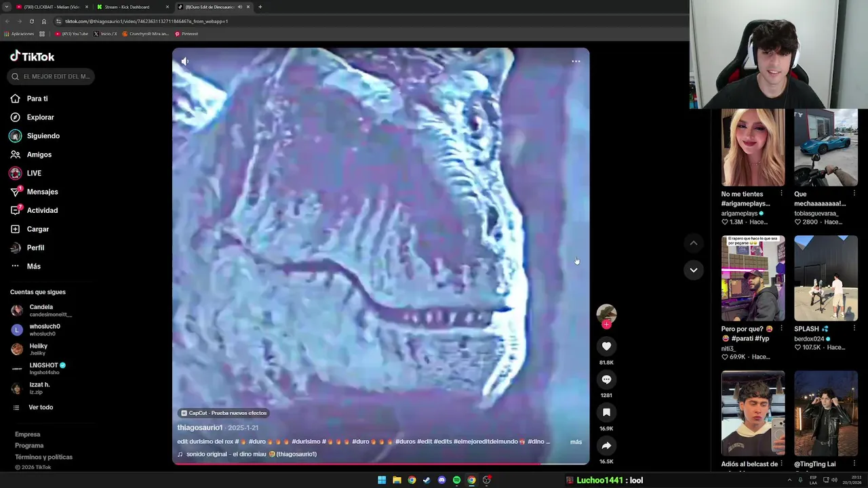Click the video progress bar
868x488 pixels.
(380, 464)
